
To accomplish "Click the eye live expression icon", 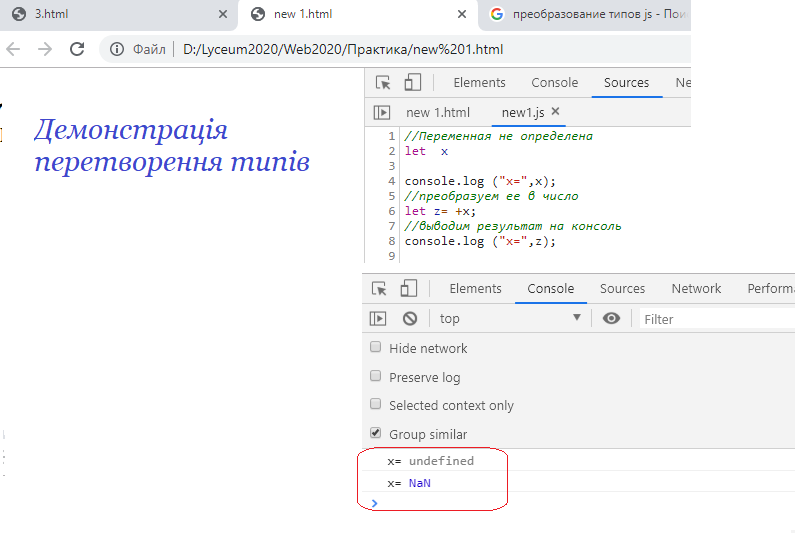I will coord(611,318).
